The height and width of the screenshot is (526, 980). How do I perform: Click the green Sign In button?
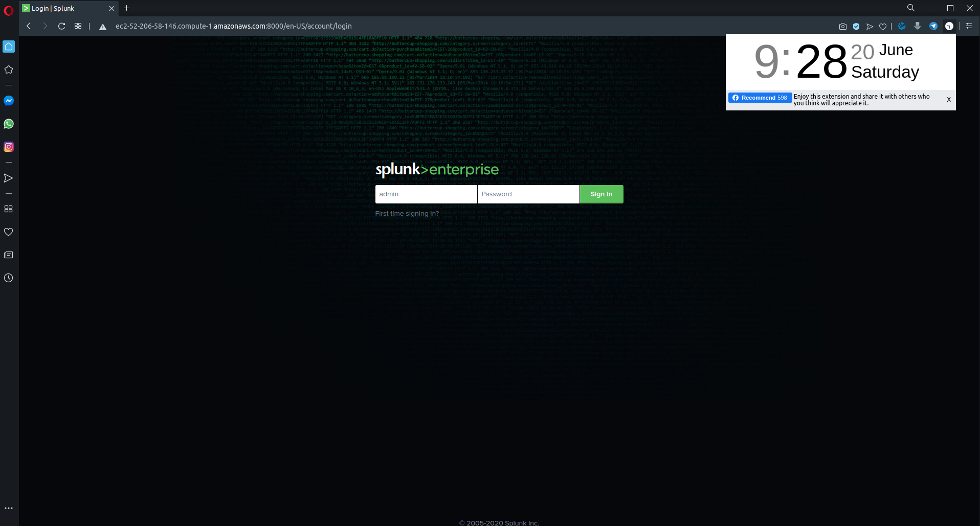(602, 194)
